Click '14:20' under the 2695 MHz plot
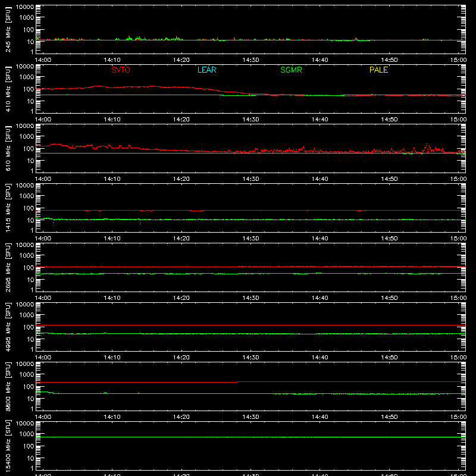Screen dimensions: 476x476 [181, 298]
